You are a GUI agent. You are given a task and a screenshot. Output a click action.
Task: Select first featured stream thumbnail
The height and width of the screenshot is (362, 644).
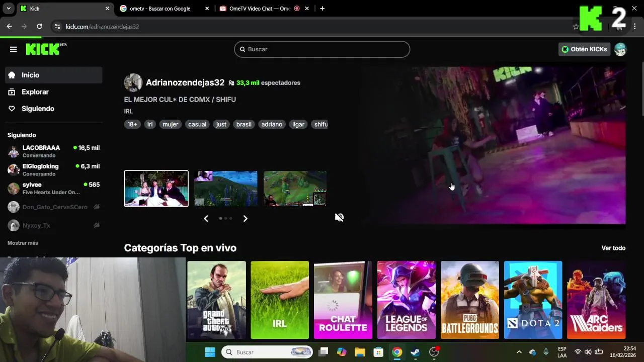tap(156, 189)
